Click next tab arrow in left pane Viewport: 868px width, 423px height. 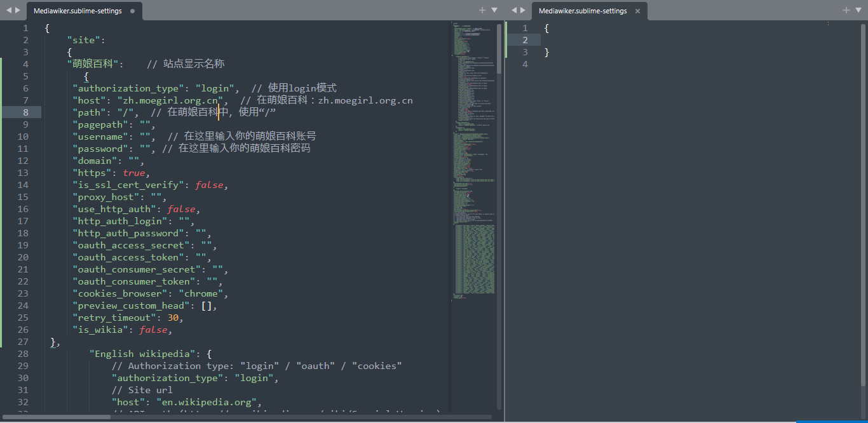click(x=18, y=11)
